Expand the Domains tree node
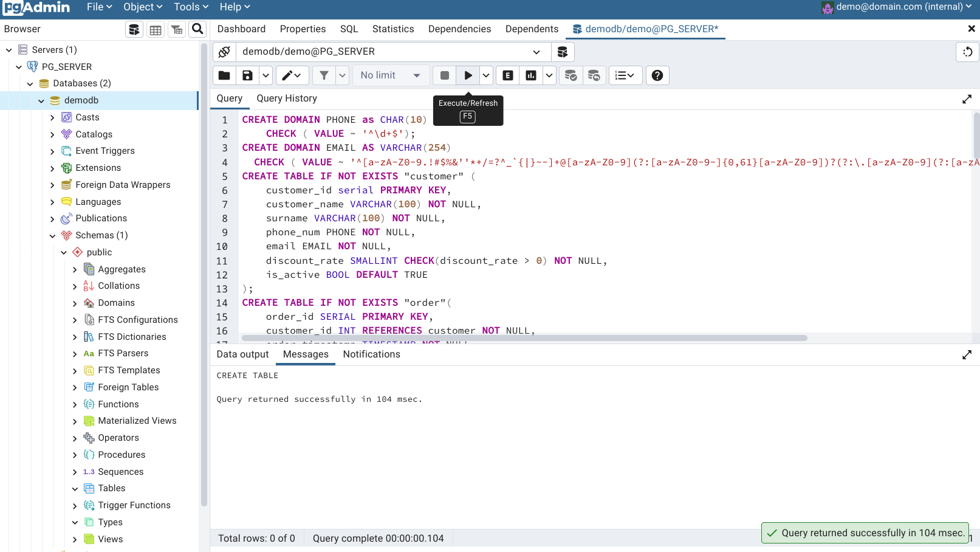The width and height of the screenshot is (980, 552). click(75, 303)
